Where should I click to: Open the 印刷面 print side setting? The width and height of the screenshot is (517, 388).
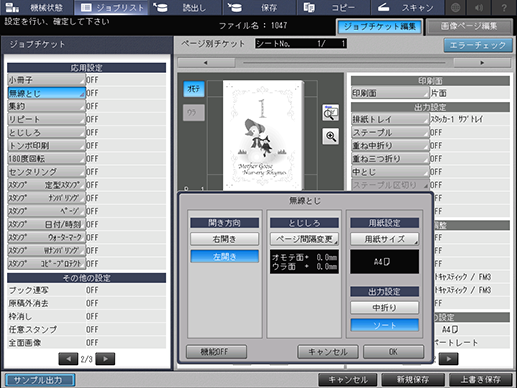click(390, 93)
